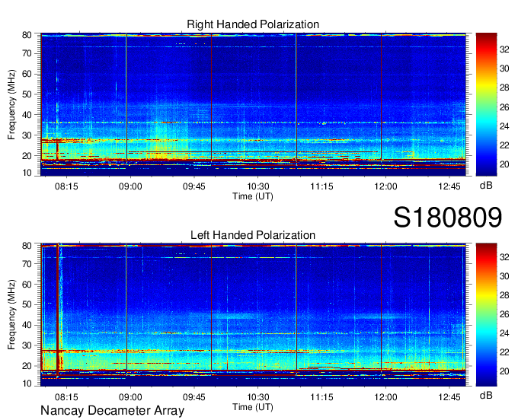518x420 pixels.
Task: Click the 09:00 time tick on the upper plot
Action: (x=130, y=186)
